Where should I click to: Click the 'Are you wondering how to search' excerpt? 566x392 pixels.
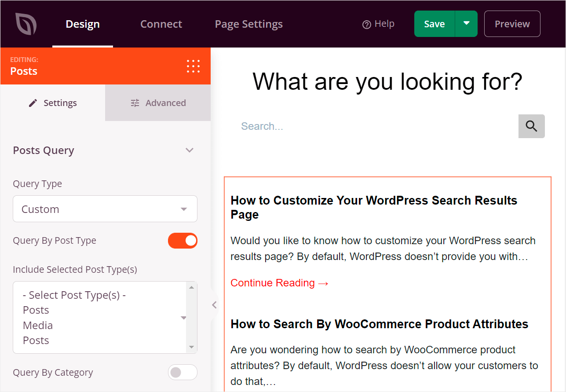tap(384, 366)
